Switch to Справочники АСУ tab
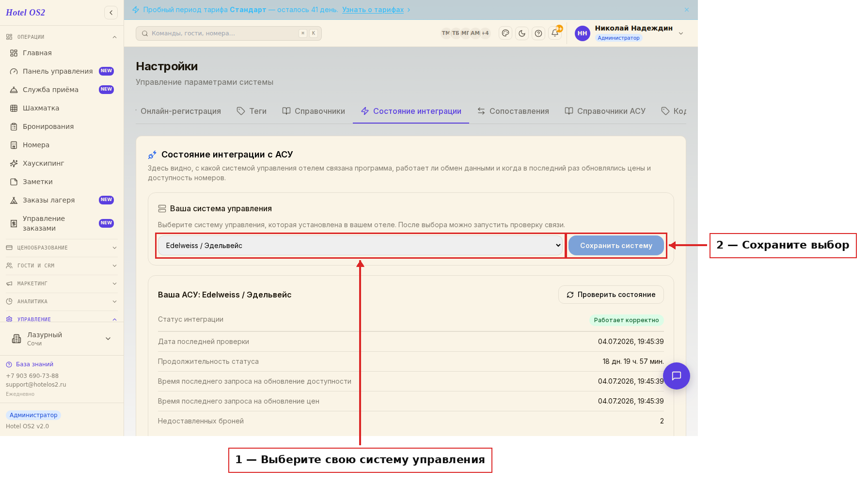This screenshot has height=484, width=868. pos(605,111)
